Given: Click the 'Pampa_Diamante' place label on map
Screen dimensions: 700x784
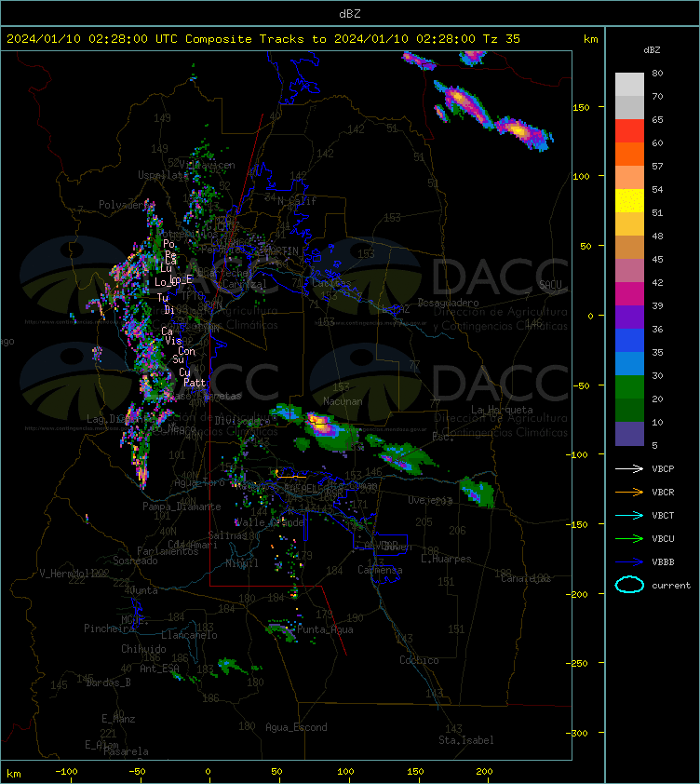Looking at the screenshot, I should point(182,507).
